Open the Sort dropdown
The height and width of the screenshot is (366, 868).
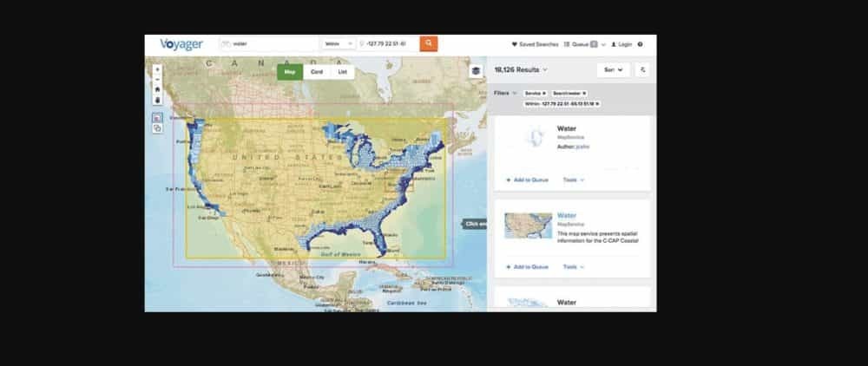click(x=614, y=70)
